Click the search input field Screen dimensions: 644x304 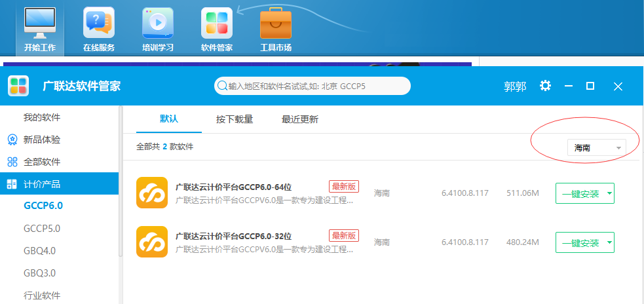[312, 86]
